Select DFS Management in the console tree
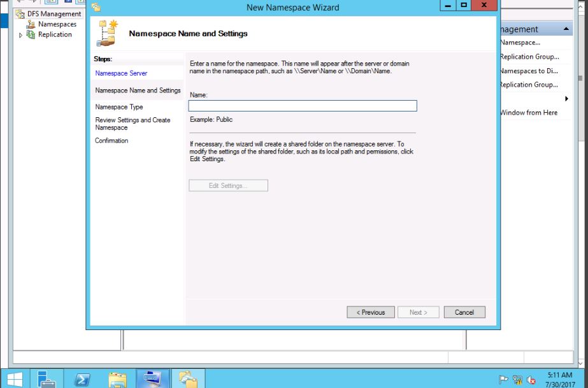The width and height of the screenshot is (588, 388). pyautogui.click(x=54, y=14)
